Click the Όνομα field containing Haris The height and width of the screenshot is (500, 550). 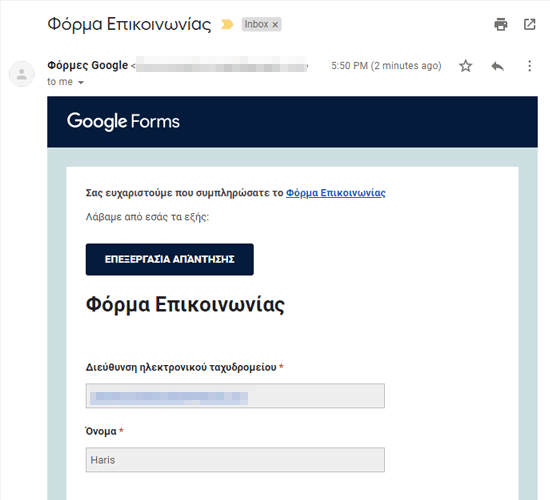coord(235,460)
